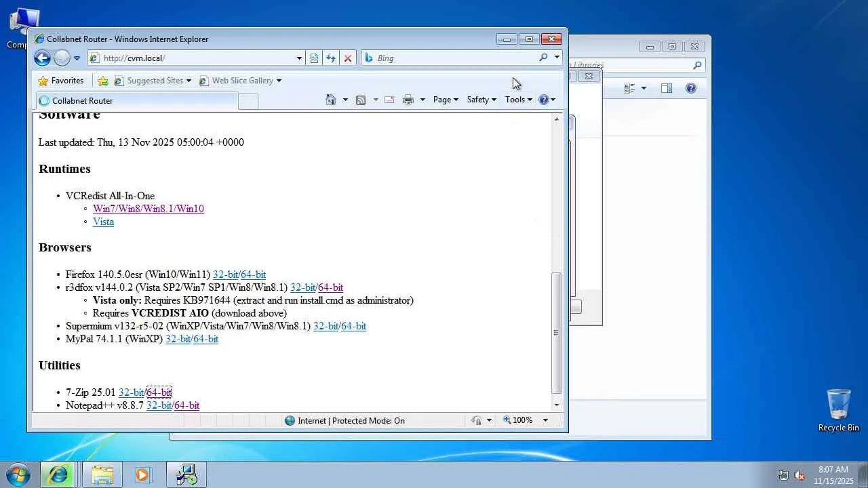Click the page scrollbar up arrow
This screenshot has width=868, height=488.
[x=557, y=119]
